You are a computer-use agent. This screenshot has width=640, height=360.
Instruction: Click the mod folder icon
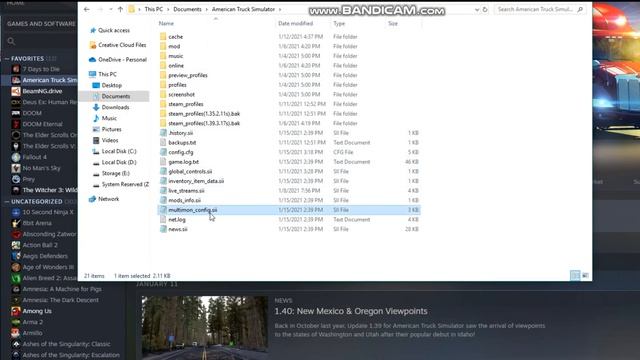click(x=163, y=46)
